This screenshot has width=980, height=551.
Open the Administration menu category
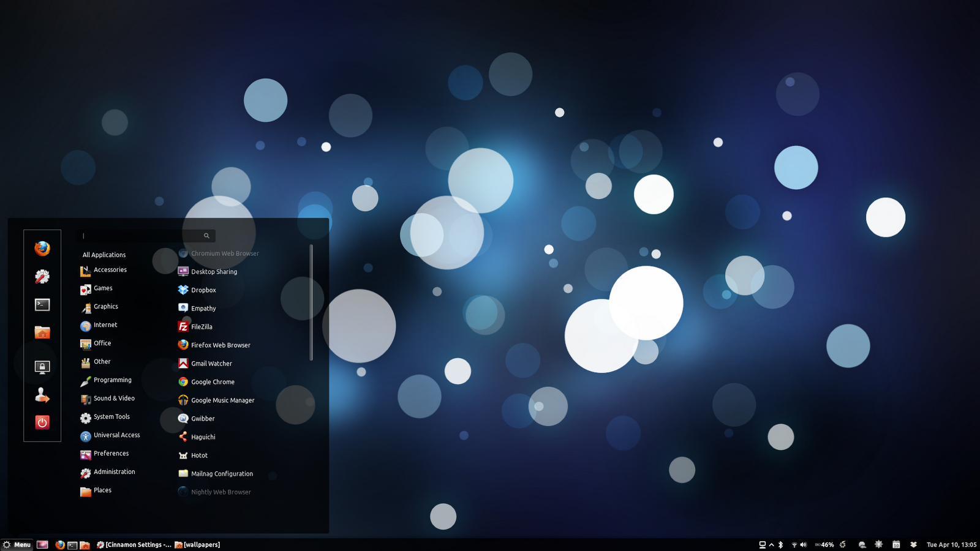(x=114, y=472)
